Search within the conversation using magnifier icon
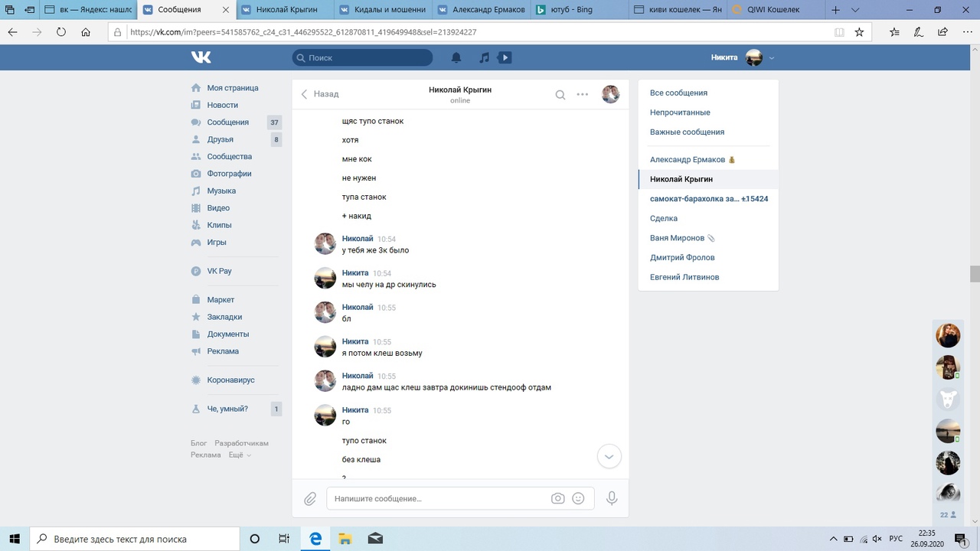This screenshot has height=551, width=980. click(560, 94)
